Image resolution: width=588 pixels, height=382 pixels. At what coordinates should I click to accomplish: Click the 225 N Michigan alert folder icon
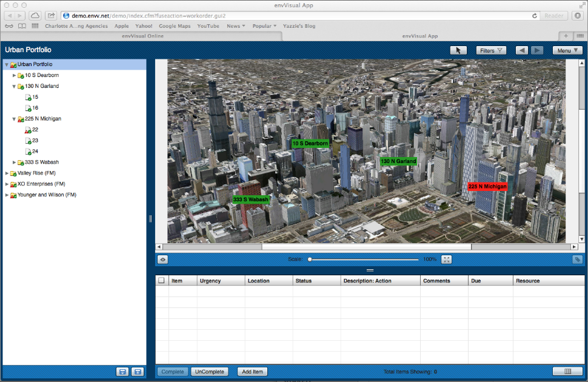21,119
